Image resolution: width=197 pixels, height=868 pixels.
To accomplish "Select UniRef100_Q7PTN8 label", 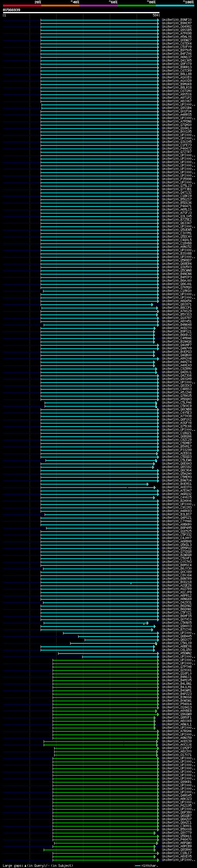I will [176, 667].
